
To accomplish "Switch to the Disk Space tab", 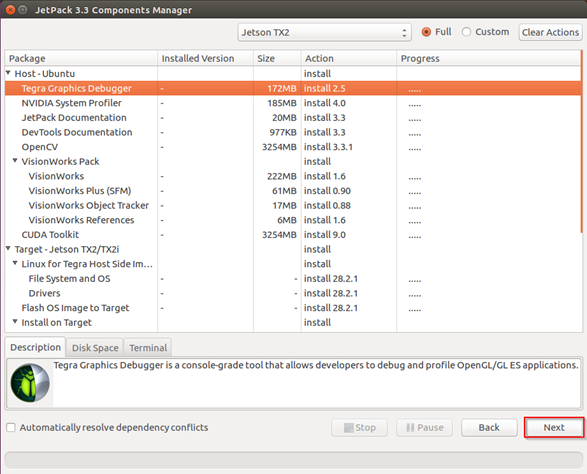I will click(95, 348).
